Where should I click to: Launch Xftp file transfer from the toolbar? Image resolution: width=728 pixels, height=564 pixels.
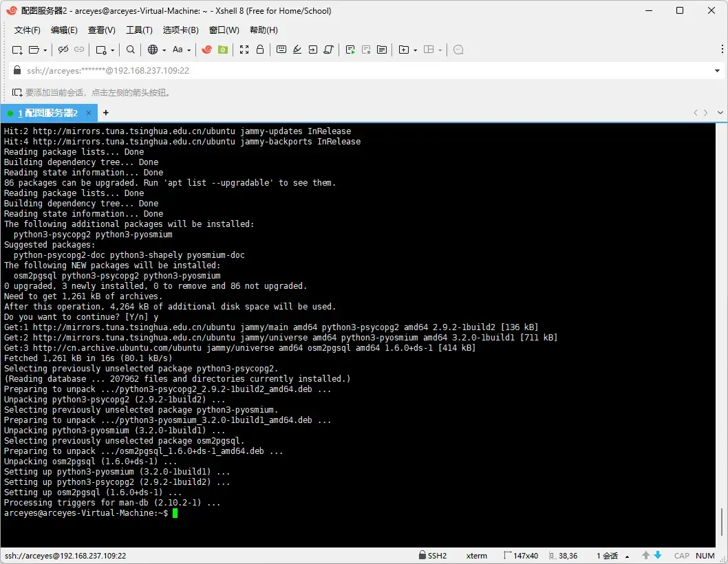pos(224,50)
